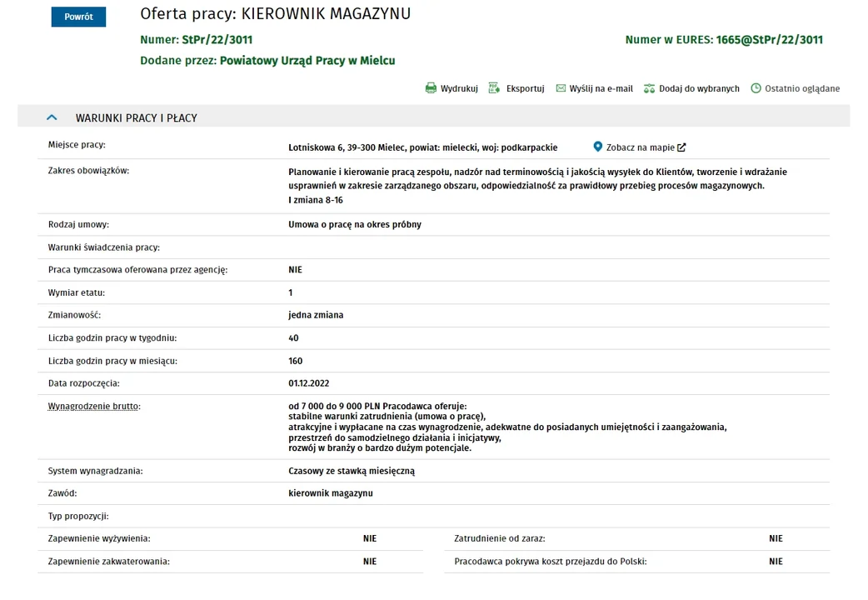Click the Miejsce pracy label
868x600 pixels.
(x=77, y=145)
